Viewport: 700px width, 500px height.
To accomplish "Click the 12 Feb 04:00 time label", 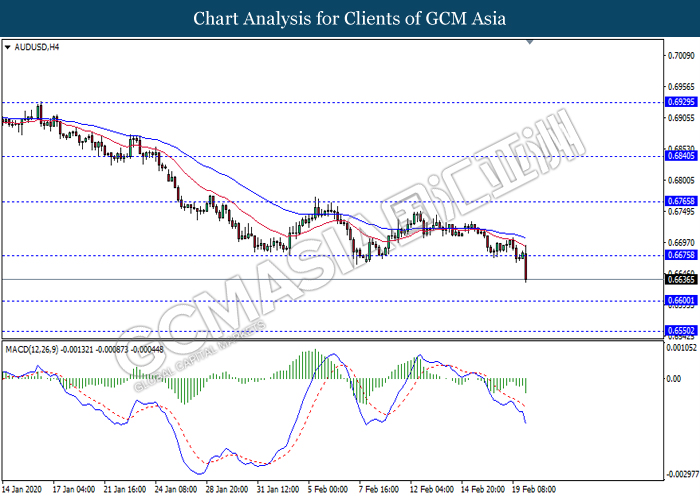I will (x=431, y=491).
